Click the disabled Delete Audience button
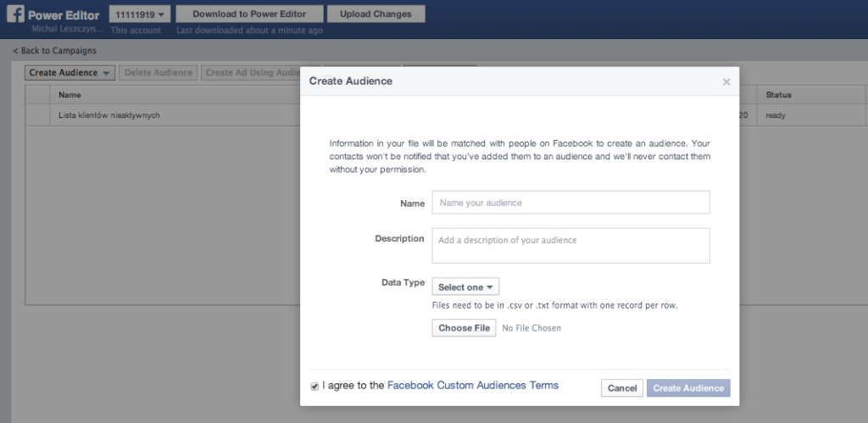The image size is (868, 423). click(x=159, y=73)
